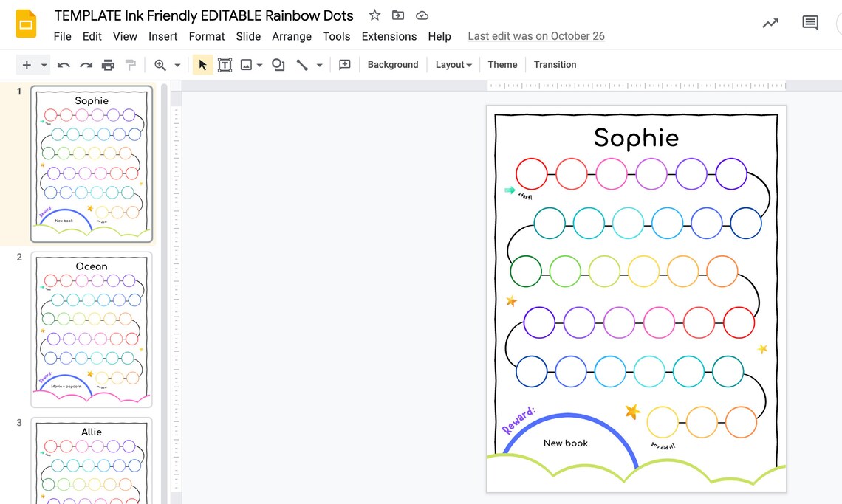Open the new slide dropdown arrow
The width and height of the screenshot is (842, 504).
tap(42, 65)
